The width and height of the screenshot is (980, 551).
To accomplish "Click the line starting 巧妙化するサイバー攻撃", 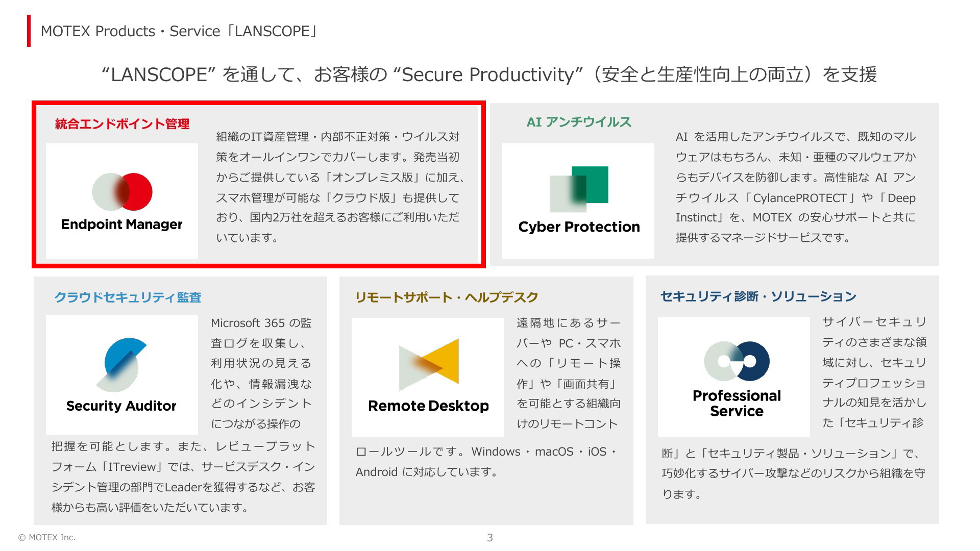I will click(x=794, y=473).
